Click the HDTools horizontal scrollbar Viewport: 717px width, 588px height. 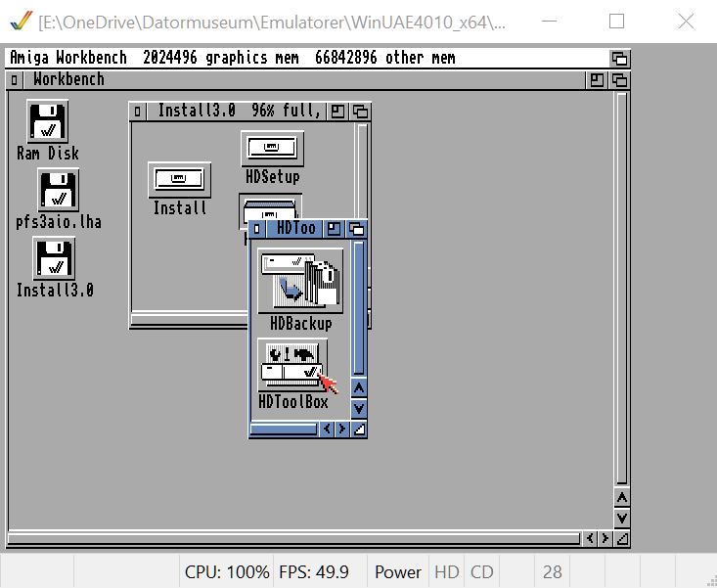coord(284,429)
